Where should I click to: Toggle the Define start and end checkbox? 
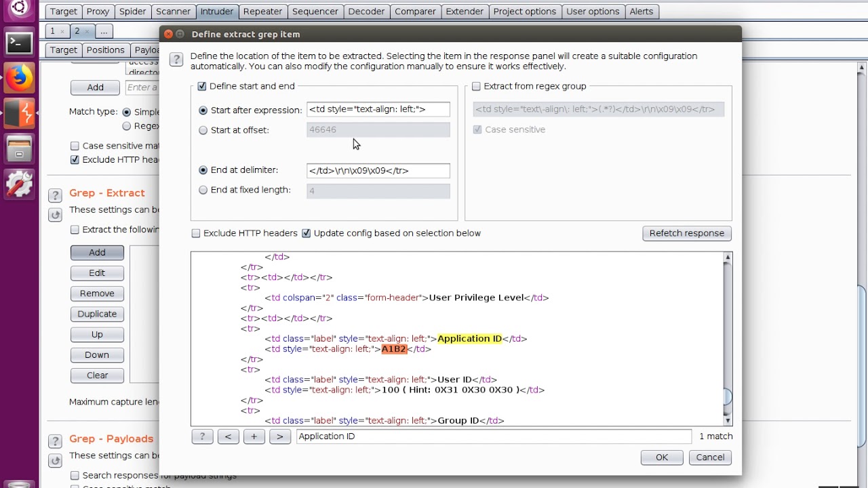pos(201,86)
